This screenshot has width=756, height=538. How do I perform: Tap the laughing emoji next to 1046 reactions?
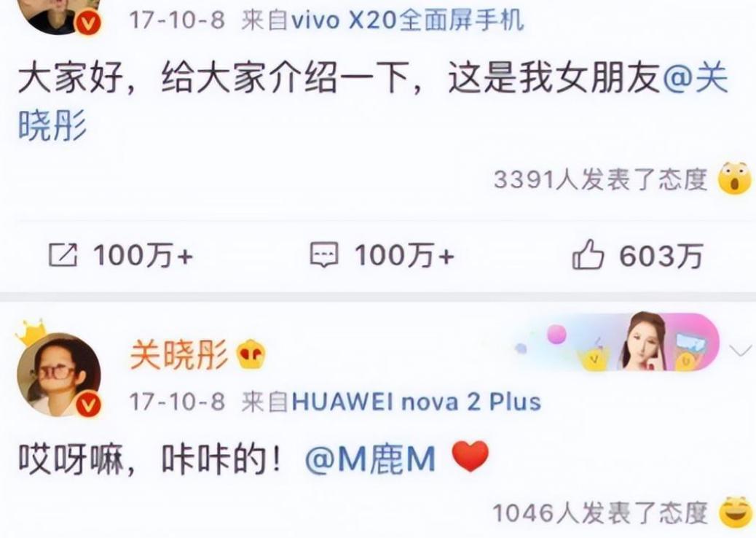point(736,512)
